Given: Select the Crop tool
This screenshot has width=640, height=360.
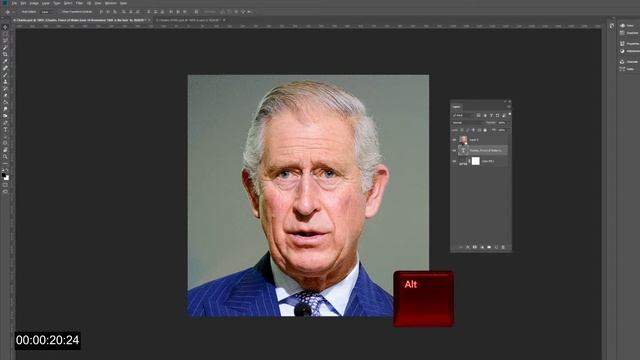Looking at the screenshot, I should point(5,54).
